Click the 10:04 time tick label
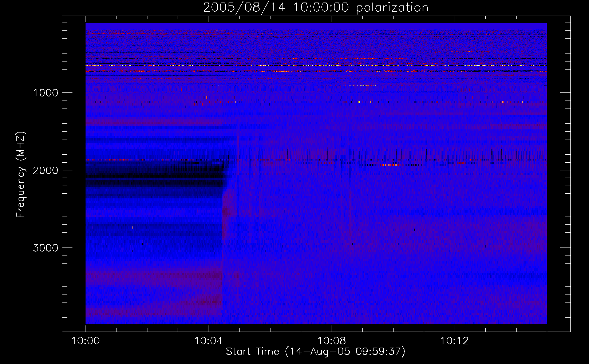The height and width of the screenshot is (364, 589). tap(209, 341)
